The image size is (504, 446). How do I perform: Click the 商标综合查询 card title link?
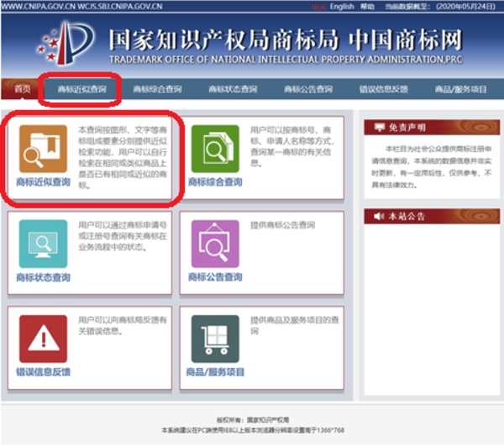pos(215,182)
